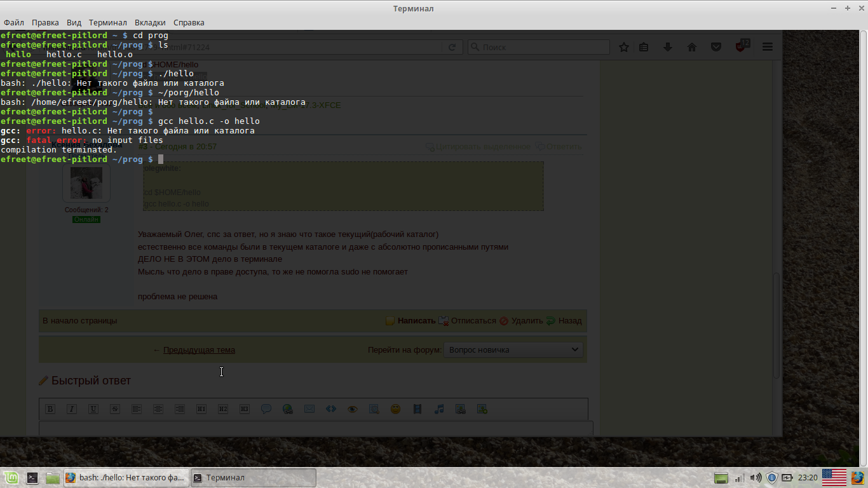Bookmark page with the star icon
The width and height of the screenshot is (868, 488).
point(624,47)
